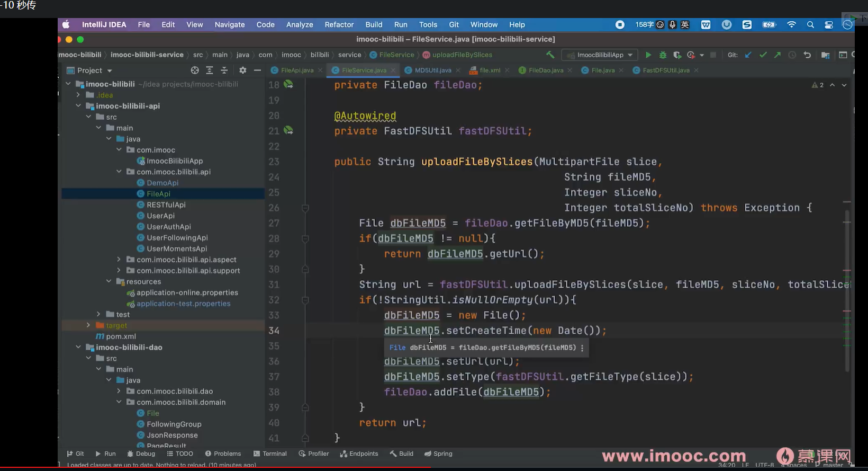This screenshot has height=471, width=868.
Task: Toggle the Terminal tool window
Action: [x=270, y=454]
